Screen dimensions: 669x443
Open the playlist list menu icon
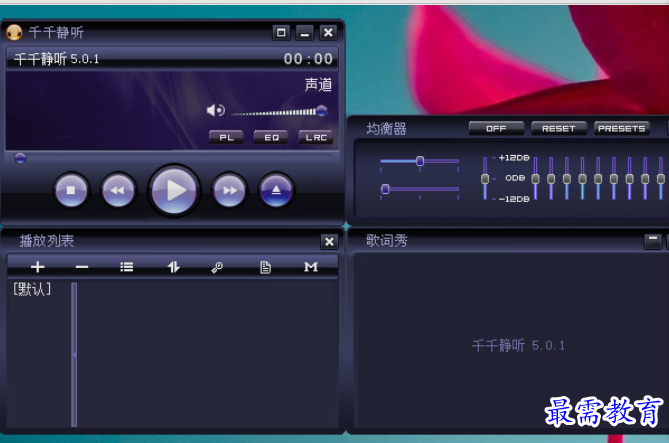(x=127, y=267)
